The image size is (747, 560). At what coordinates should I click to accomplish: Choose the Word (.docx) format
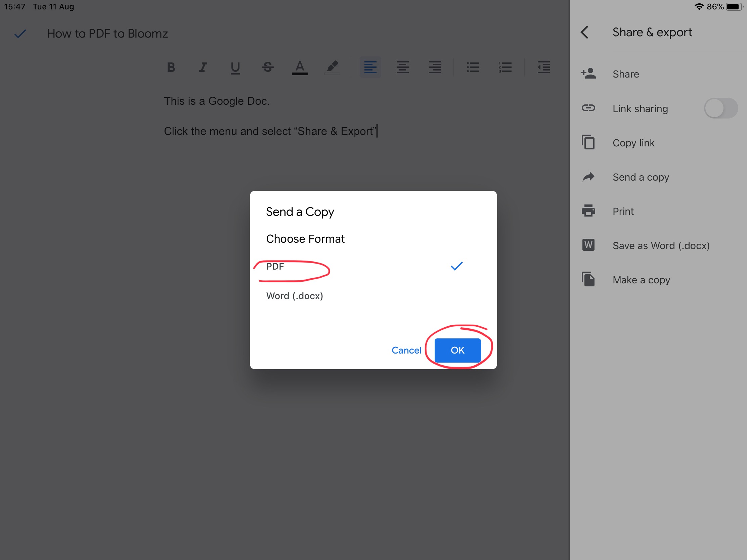point(295,296)
